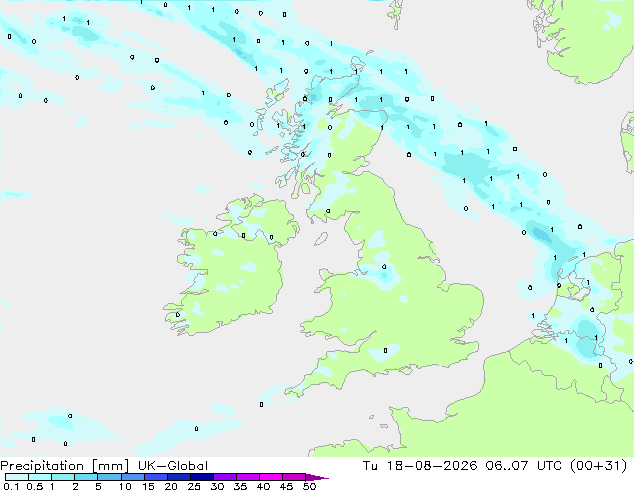Click the 5 to 10 mm legend swatch

point(109,477)
